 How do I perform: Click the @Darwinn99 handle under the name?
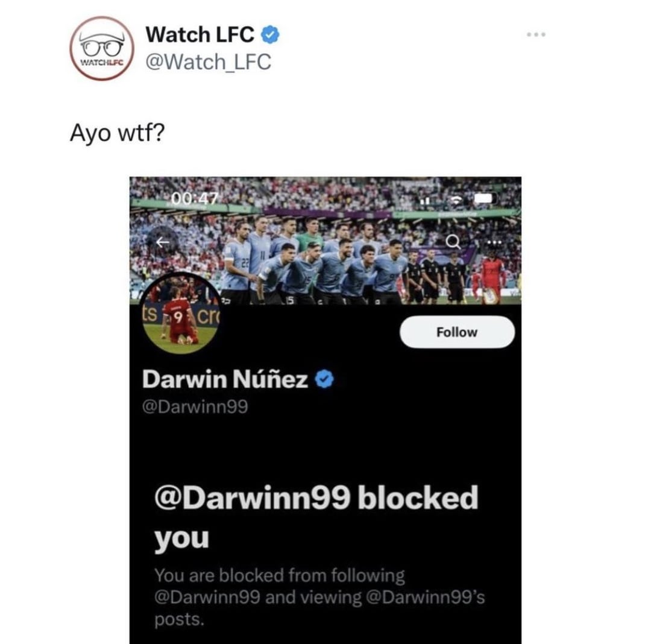(195, 406)
